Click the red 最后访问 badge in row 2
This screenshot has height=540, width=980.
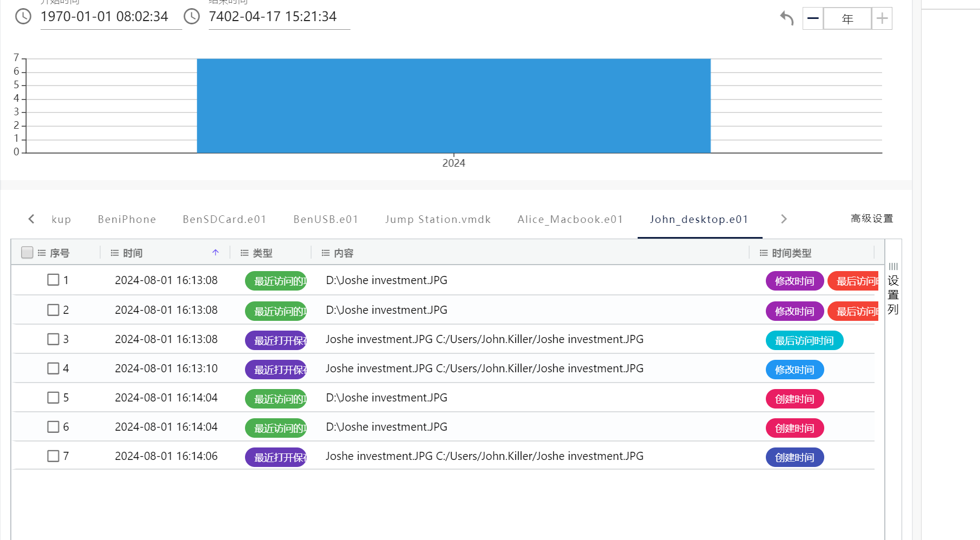[x=853, y=311]
